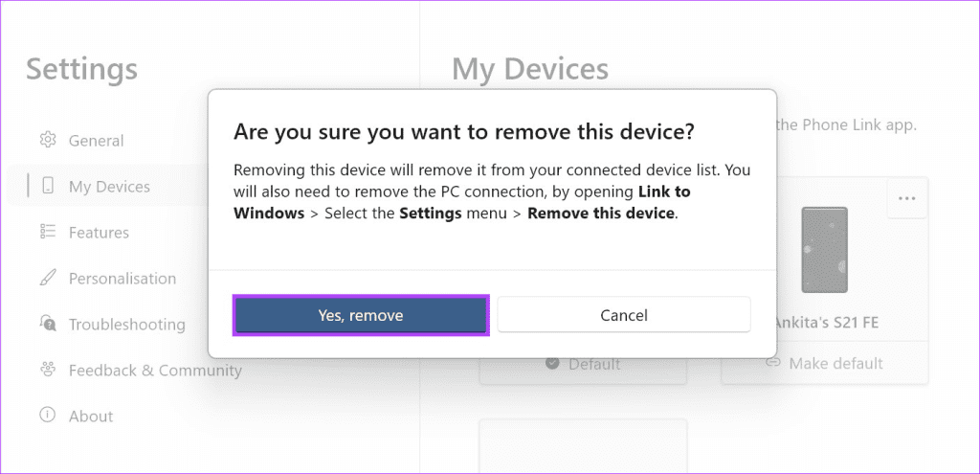Open the About section label
Viewport: 980px width, 474px height.
(x=91, y=417)
